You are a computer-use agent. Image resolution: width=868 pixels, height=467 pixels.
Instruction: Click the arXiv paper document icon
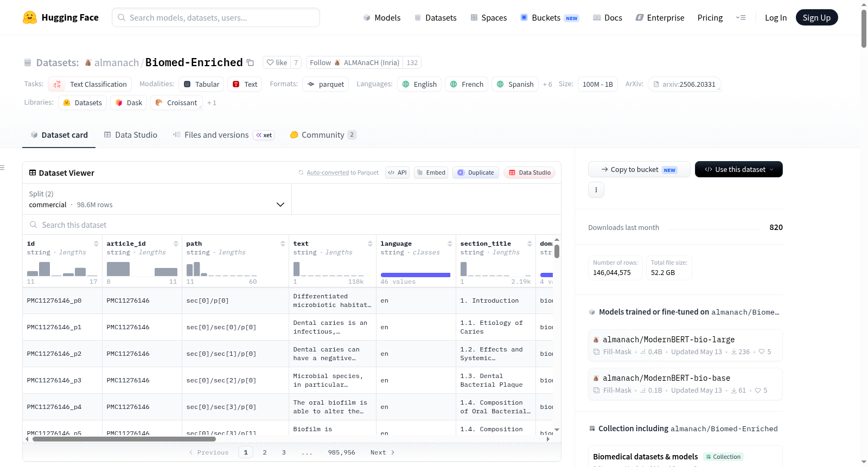coord(656,85)
